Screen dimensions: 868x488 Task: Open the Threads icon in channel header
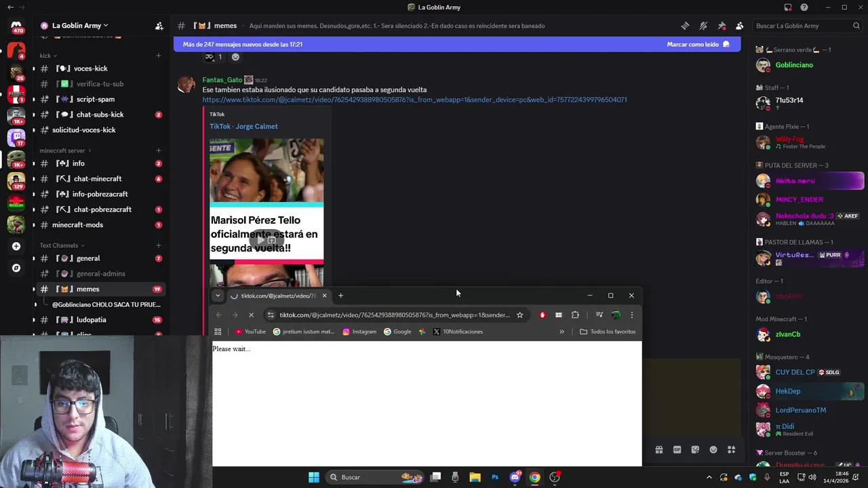(x=685, y=26)
